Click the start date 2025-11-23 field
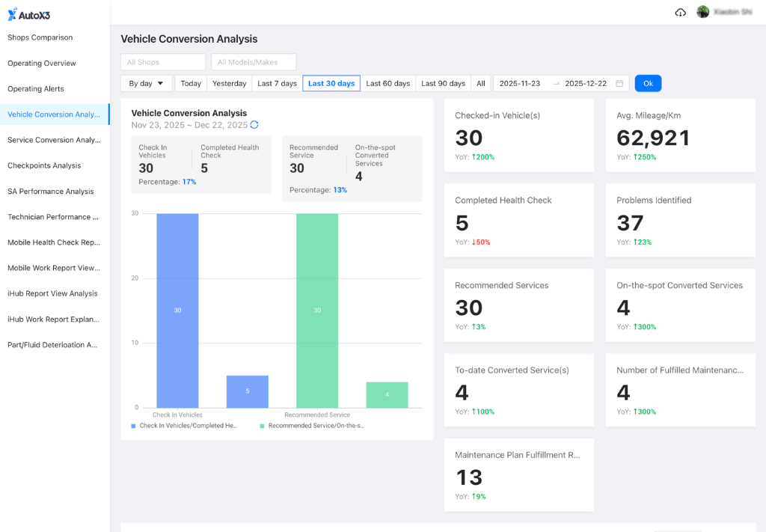Screen dimensions: 766x532 pos(520,84)
